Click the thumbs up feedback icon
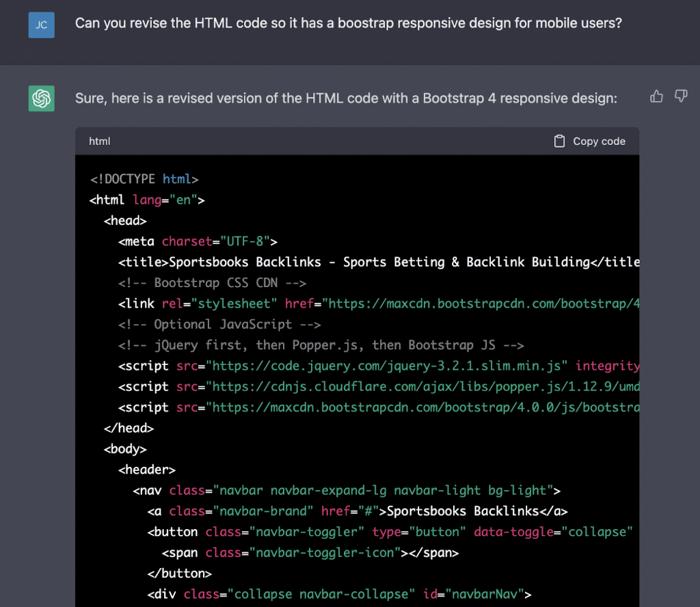700x607 pixels. pyautogui.click(x=657, y=96)
